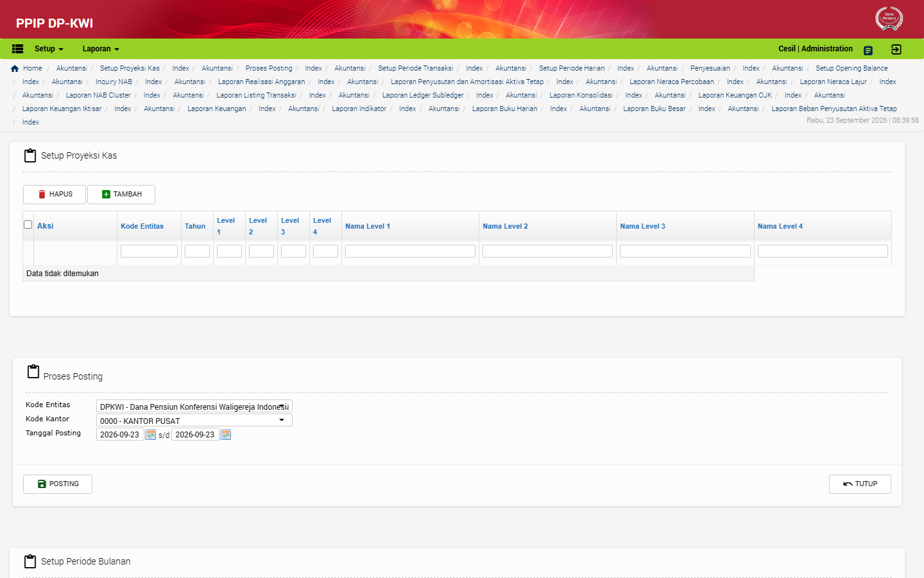Viewport: 924px width, 578px height.
Task: Sort table by Nama Level 1 column
Action: [x=368, y=226]
